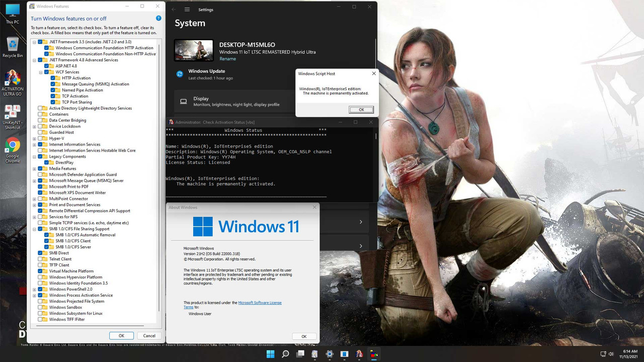The height and width of the screenshot is (362, 644).
Task: Select the SMB Direct tree row
Action: click(59, 253)
